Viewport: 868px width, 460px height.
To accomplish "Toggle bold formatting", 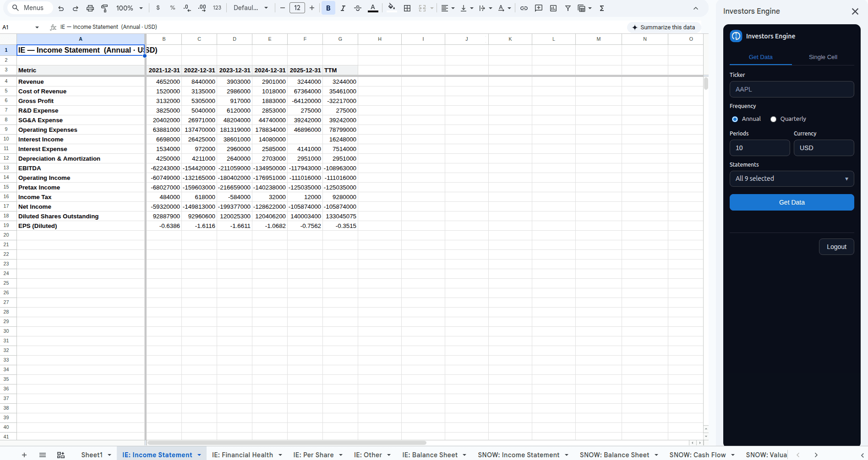I will pos(328,8).
